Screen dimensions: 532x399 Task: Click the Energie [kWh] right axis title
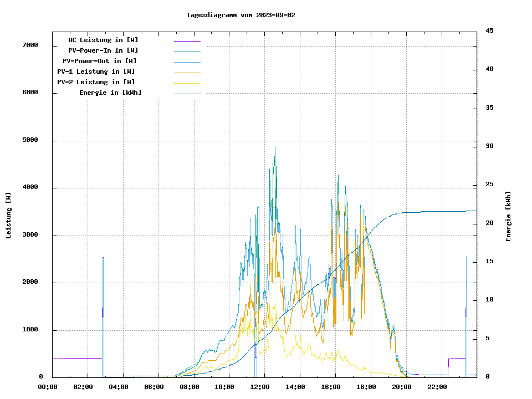(x=509, y=216)
